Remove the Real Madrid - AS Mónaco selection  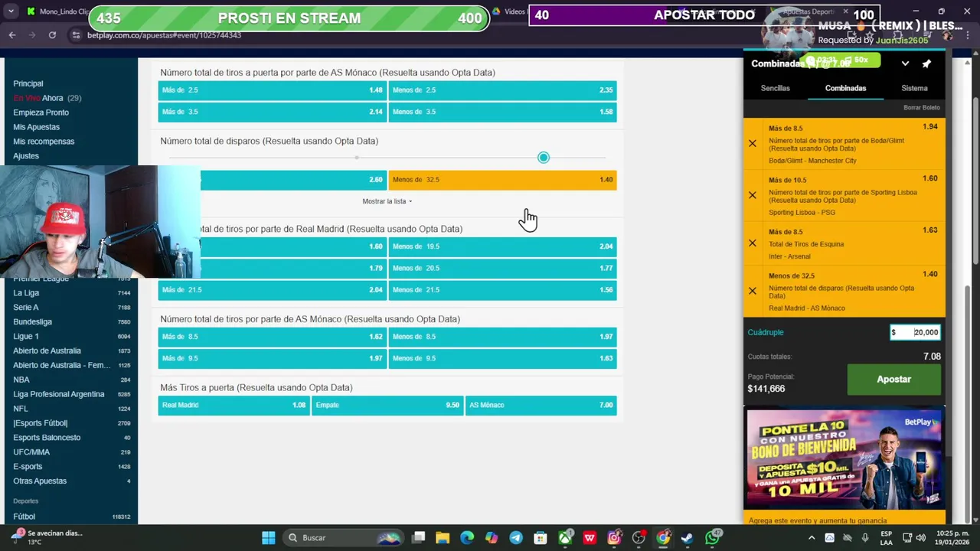pyautogui.click(x=752, y=291)
